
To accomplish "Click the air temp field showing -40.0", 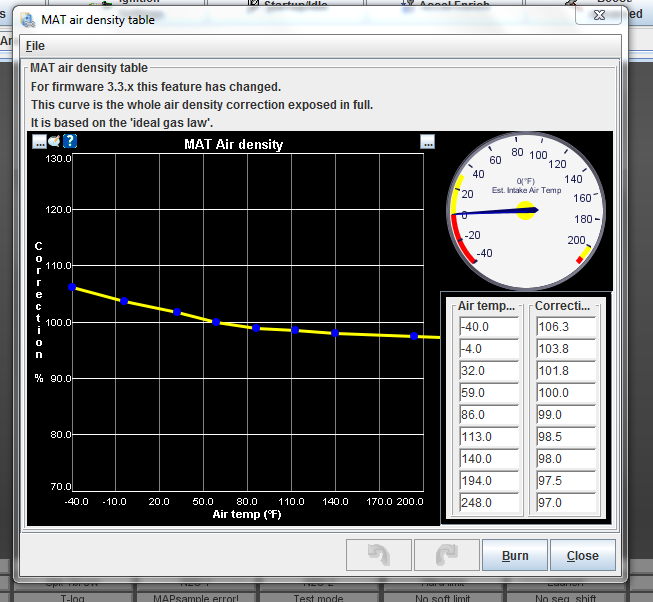I will tap(489, 327).
